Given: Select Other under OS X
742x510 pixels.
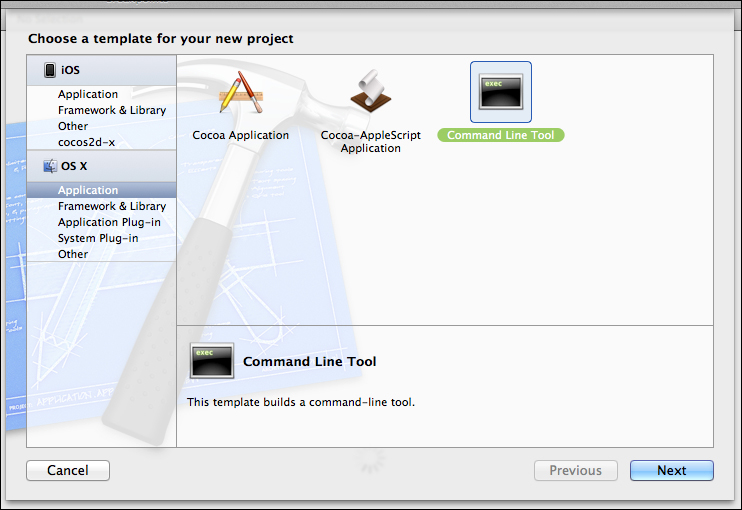Looking at the screenshot, I should pos(101,254).
